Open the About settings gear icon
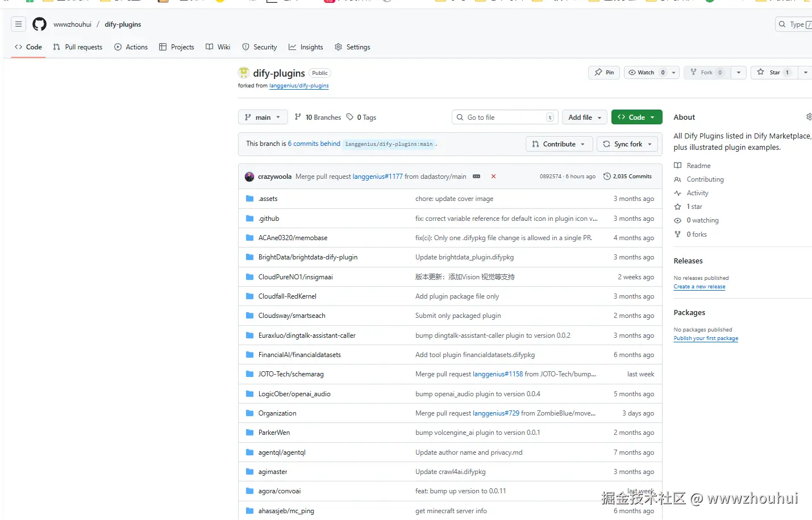This screenshot has width=812, height=520. coord(809,117)
